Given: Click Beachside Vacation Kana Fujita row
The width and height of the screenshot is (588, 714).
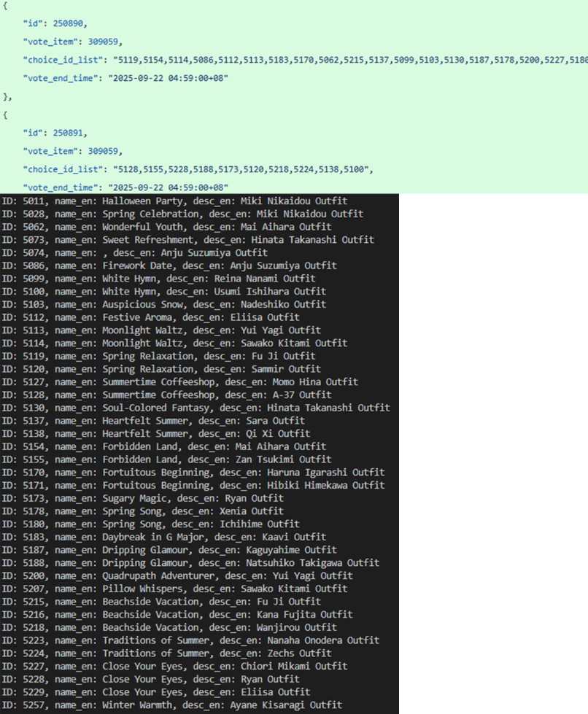Looking at the screenshot, I should [177, 614].
